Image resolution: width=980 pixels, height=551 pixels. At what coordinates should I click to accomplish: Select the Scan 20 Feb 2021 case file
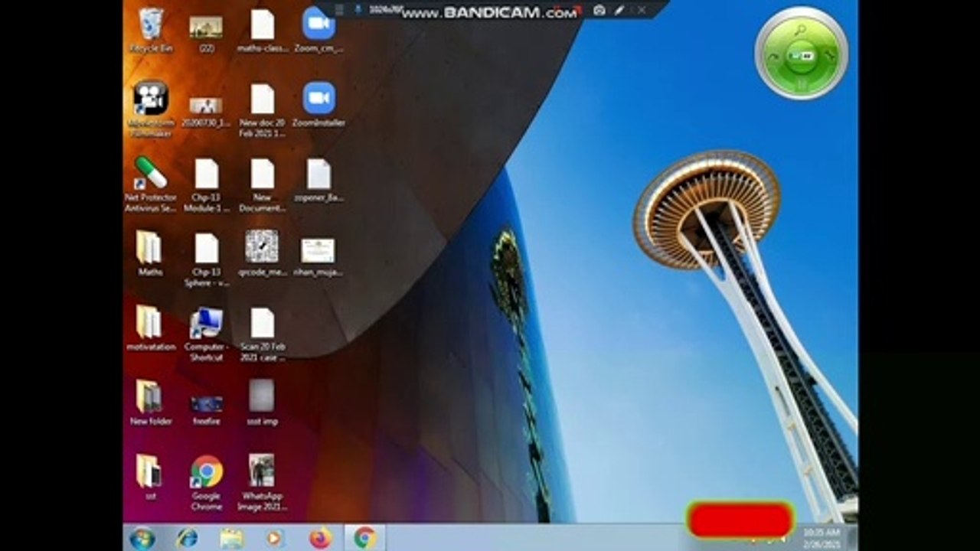[x=263, y=334]
